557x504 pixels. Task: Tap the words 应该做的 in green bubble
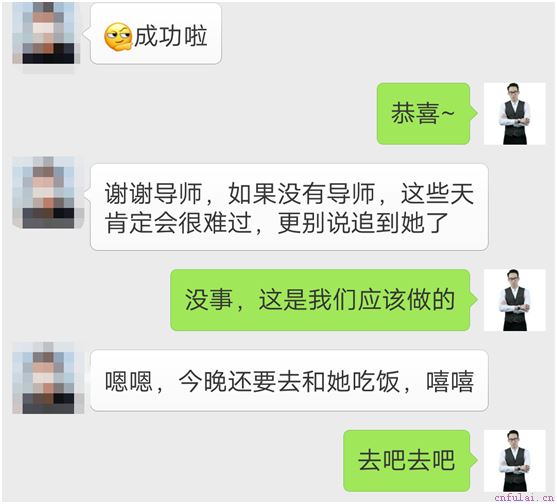[x=406, y=300]
